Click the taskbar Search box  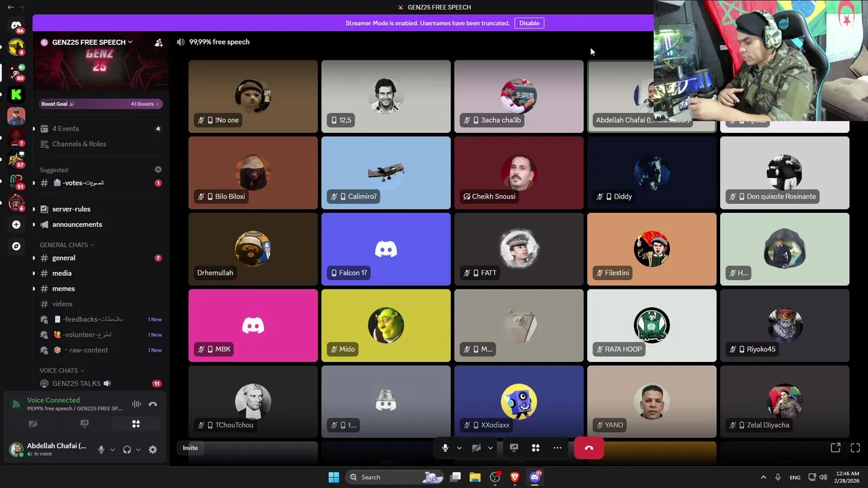(395, 477)
